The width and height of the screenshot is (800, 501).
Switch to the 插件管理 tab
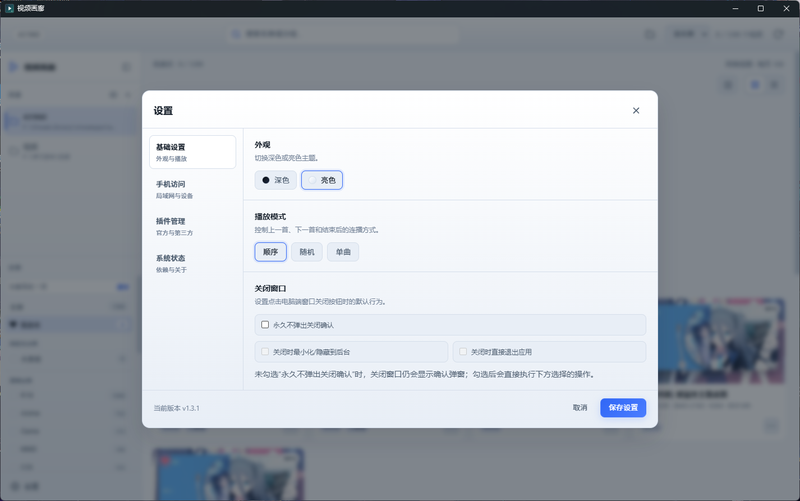[192, 226]
